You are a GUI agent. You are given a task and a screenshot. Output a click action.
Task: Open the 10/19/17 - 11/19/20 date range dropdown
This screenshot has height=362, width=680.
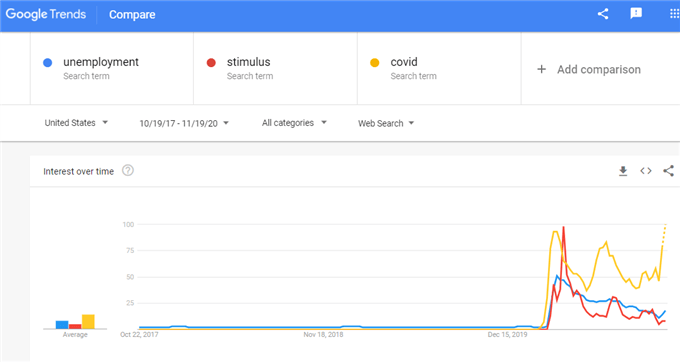pos(184,123)
